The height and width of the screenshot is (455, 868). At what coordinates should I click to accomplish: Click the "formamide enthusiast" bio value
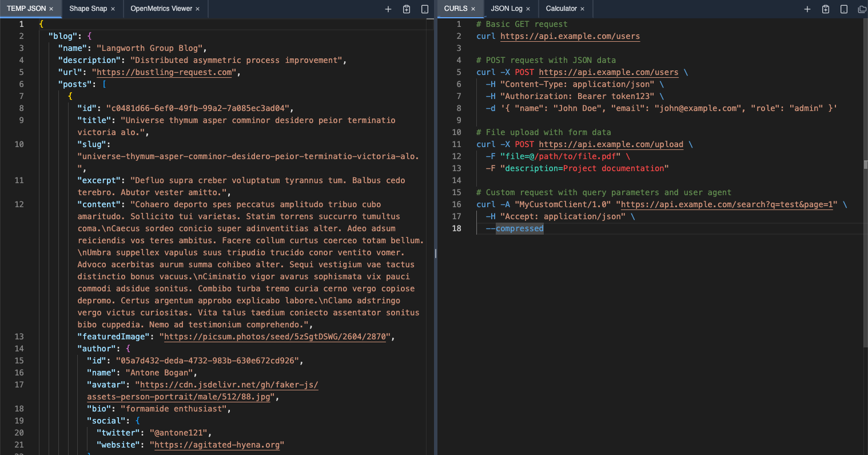coord(173,409)
